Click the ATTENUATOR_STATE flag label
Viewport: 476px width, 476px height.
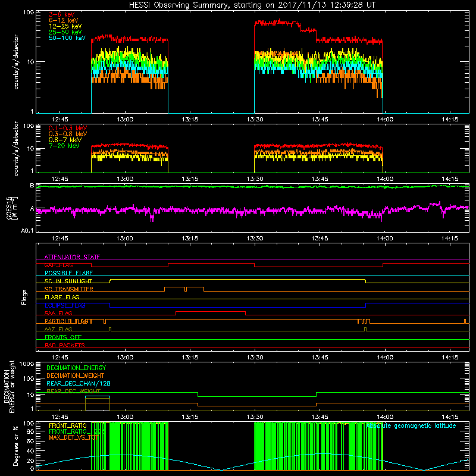pos(72,257)
